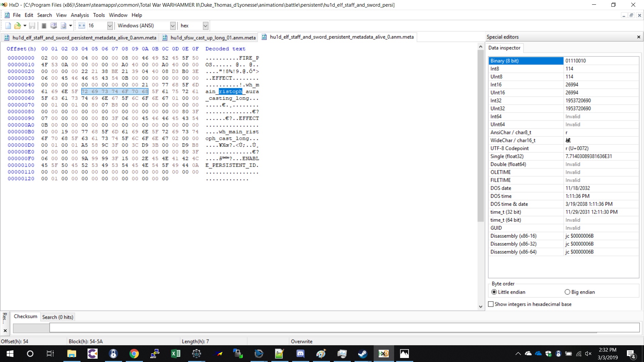Click the Open main memory chip icon

click(44, 26)
